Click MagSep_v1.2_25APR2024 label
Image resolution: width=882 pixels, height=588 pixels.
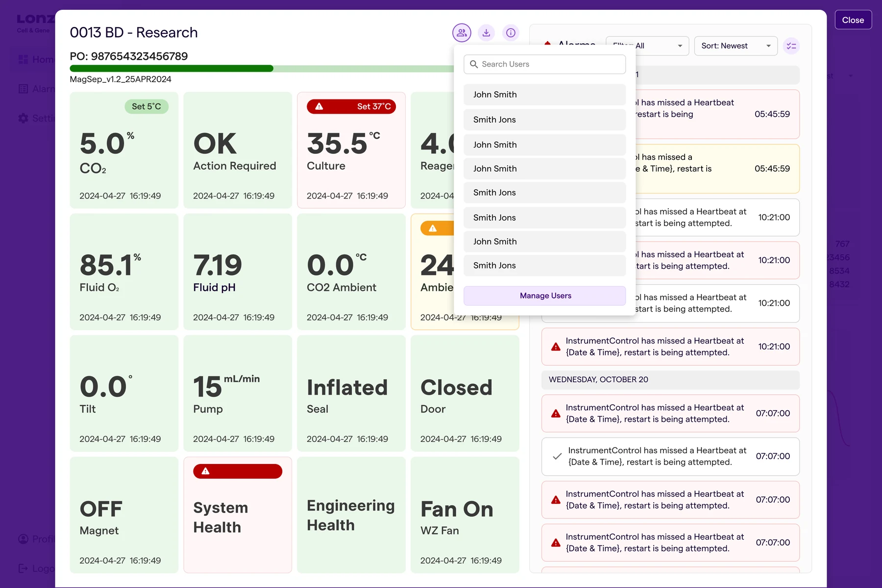pos(121,79)
